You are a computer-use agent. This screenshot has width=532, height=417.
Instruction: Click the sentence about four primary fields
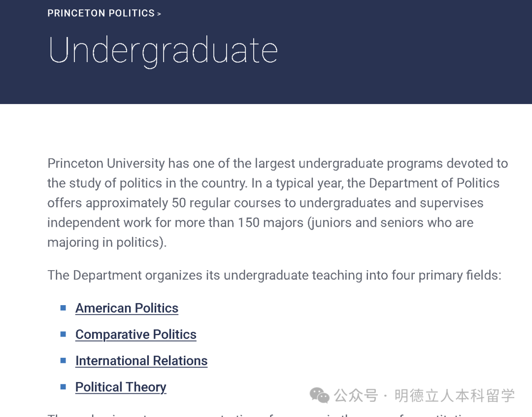pos(274,275)
